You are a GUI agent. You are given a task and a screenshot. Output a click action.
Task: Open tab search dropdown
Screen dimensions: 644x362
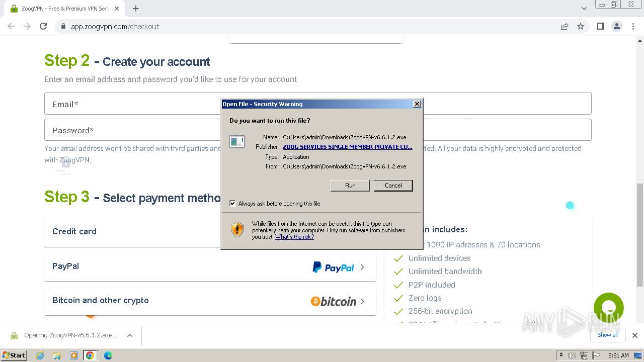click(x=584, y=9)
